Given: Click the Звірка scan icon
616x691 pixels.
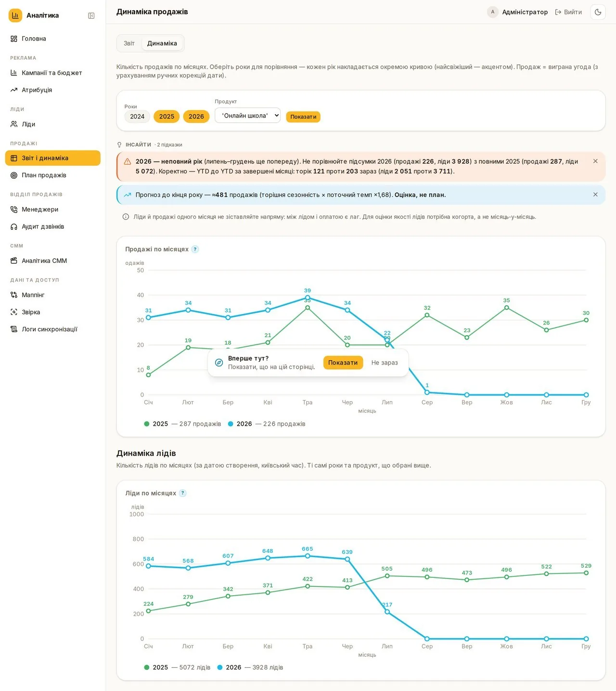Looking at the screenshot, I should (14, 312).
